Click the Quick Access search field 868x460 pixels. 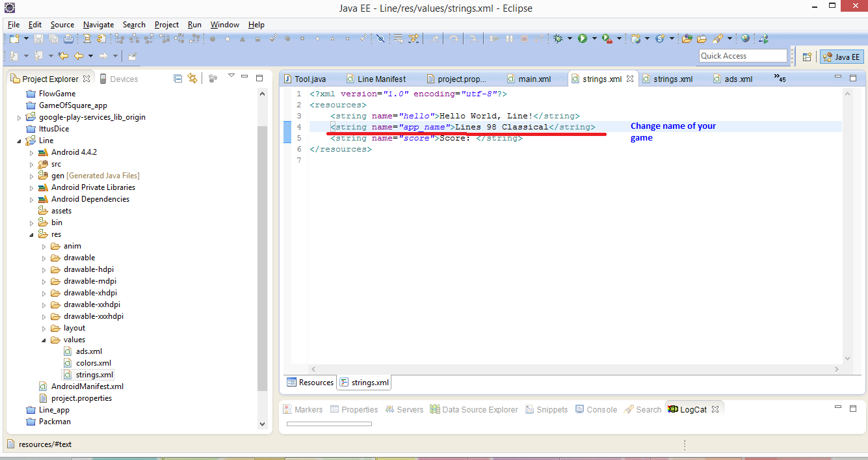coord(743,56)
